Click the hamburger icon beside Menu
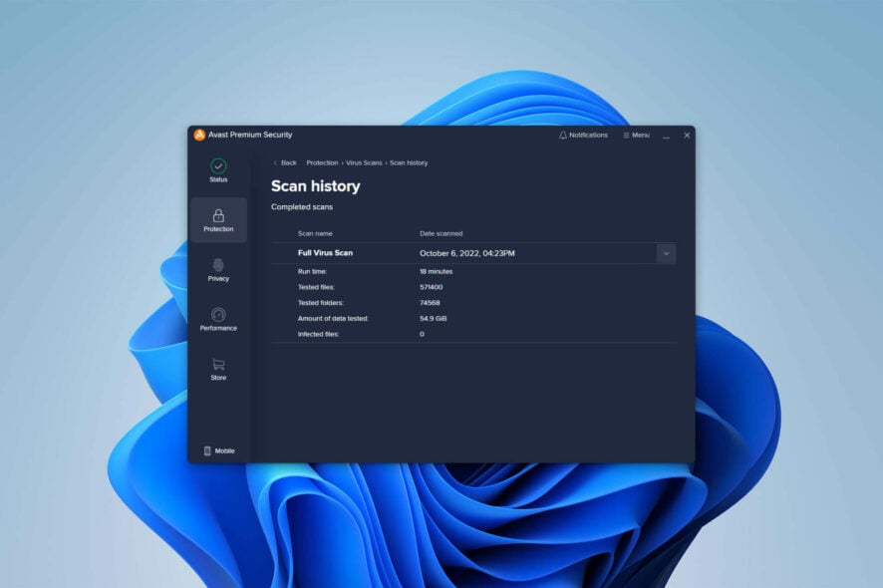 click(x=626, y=135)
